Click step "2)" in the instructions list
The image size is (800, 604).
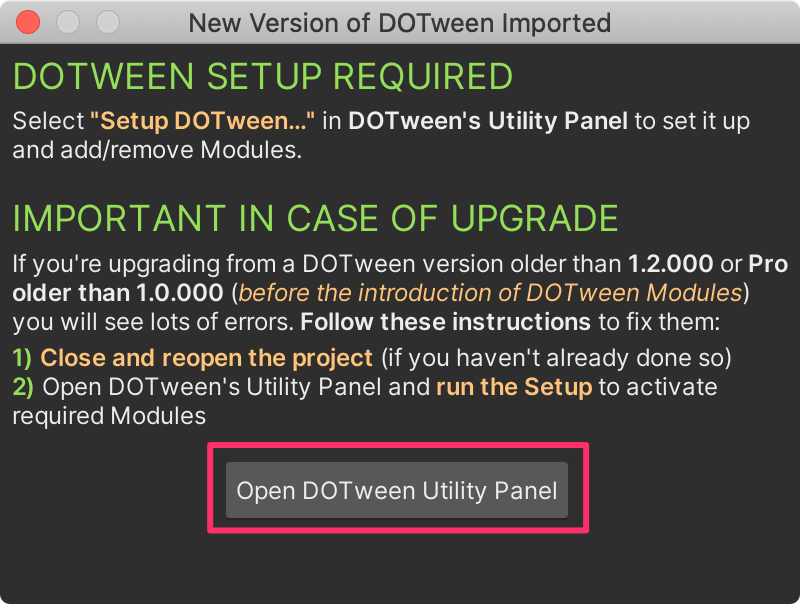click(x=20, y=387)
